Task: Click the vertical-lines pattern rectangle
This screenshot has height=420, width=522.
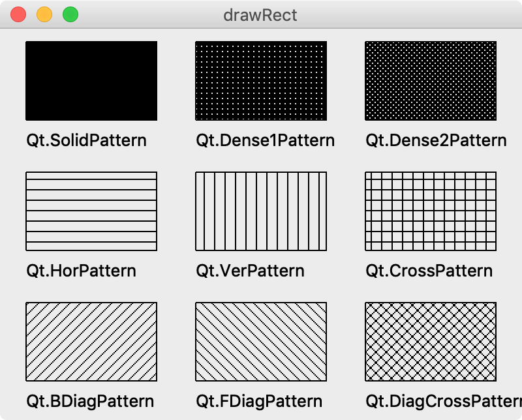Action: (261, 211)
